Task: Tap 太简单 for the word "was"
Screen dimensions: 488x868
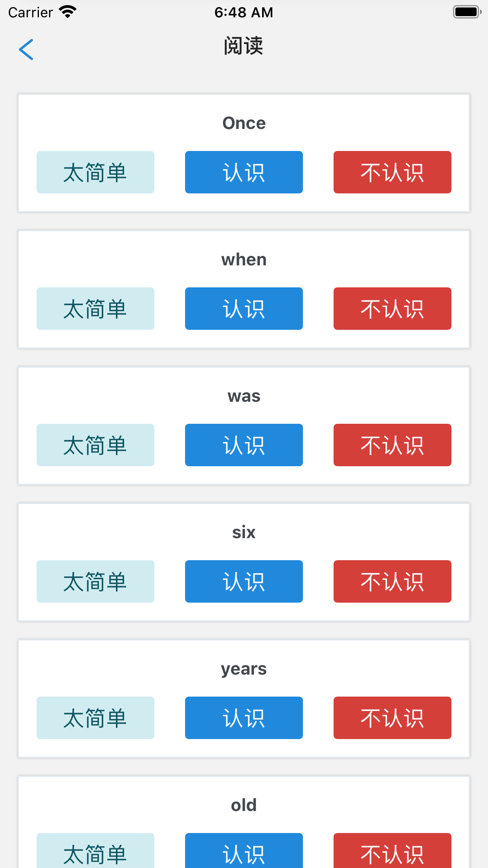Action: pyautogui.click(x=95, y=445)
